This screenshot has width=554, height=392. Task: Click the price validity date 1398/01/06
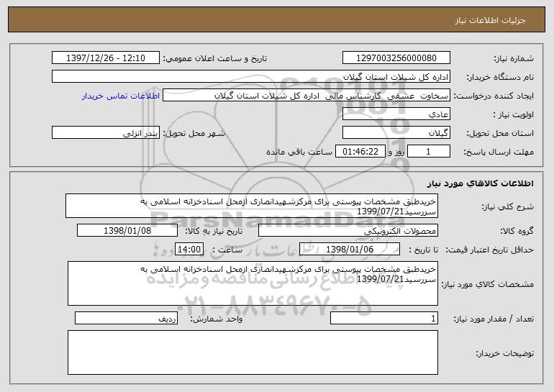click(x=350, y=250)
